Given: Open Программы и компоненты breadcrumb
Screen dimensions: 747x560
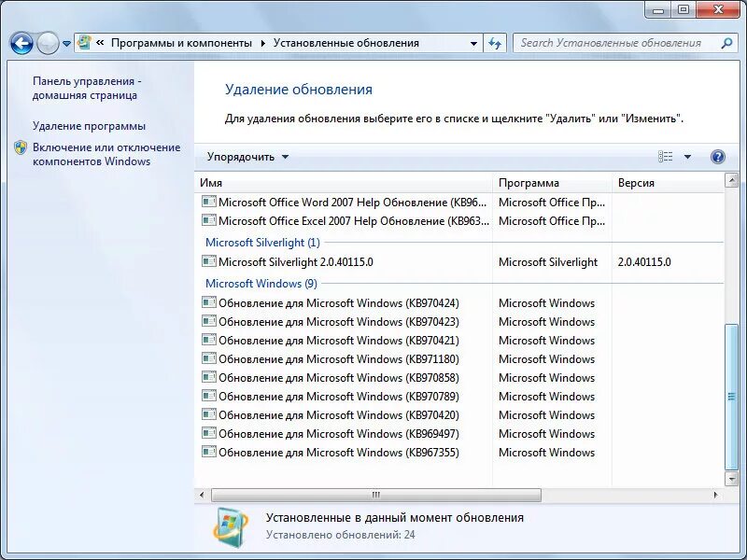Looking at the screenshot, I should (x=181, y=43).
